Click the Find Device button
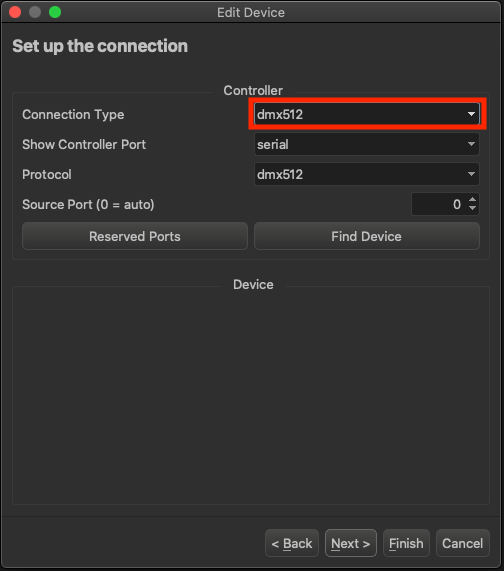This screenshot has height=571, width=504. coord(367,236)
